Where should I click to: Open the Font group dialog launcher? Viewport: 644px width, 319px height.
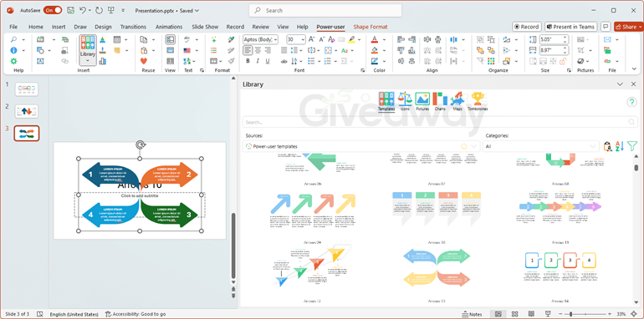click(362, 70)
